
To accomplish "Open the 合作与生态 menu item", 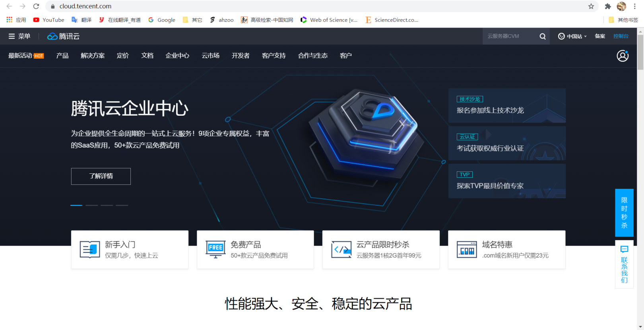I will 313,56.
